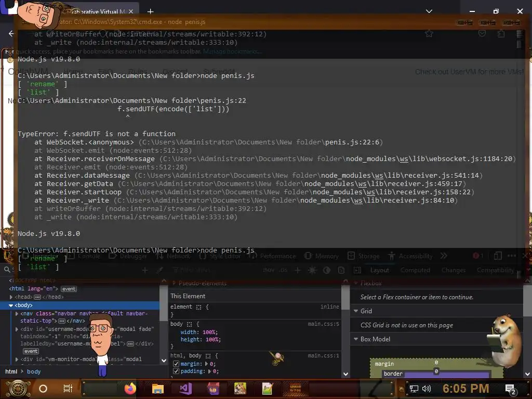
Task: Click the browser back arrow
Action: click(11, 33)
